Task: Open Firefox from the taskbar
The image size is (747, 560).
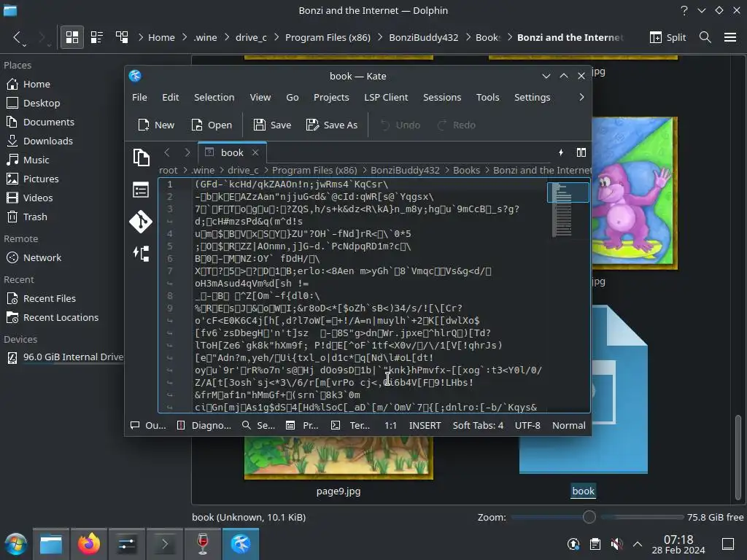Action: pos(89,544)
